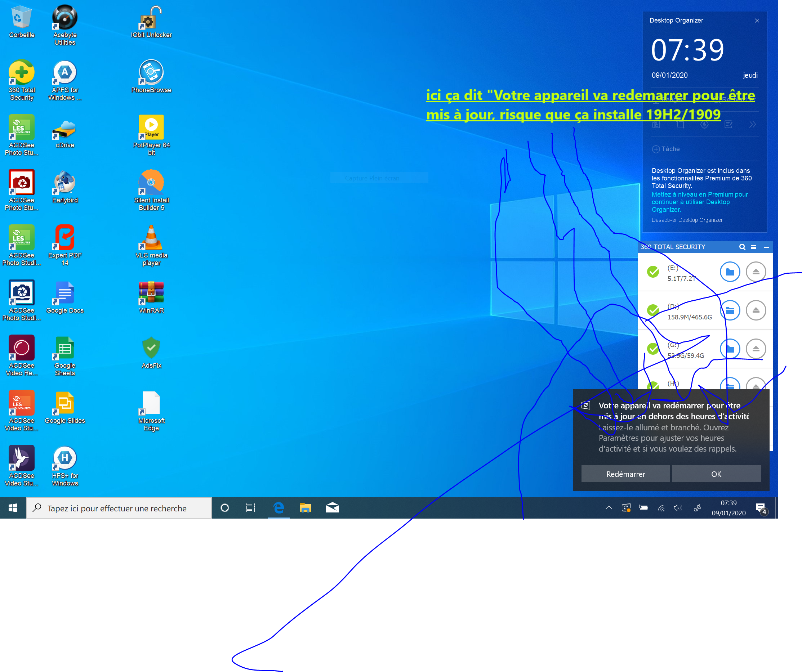Screen dimensions: 802x672
Task: Open folder for drive (E:) in 360 widget
Action: pyautogui.click(x=730, y=272)
